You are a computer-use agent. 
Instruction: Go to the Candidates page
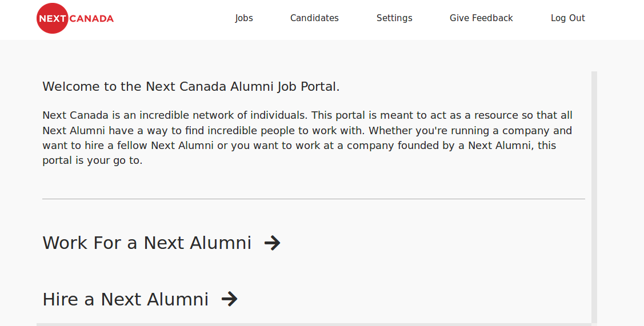[314, 18]
